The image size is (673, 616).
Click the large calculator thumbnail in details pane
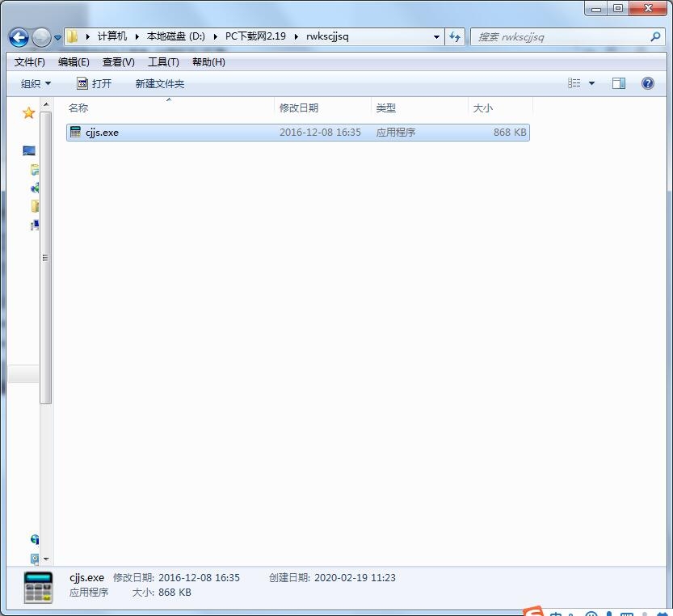point(38,588)
